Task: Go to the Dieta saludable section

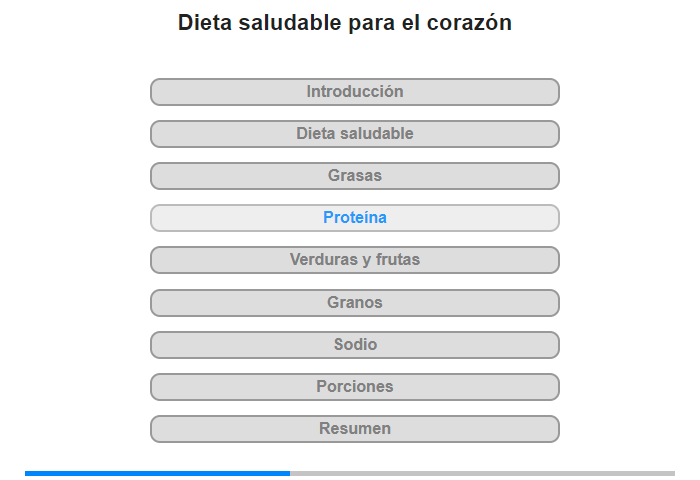Action: coord(354,134)
